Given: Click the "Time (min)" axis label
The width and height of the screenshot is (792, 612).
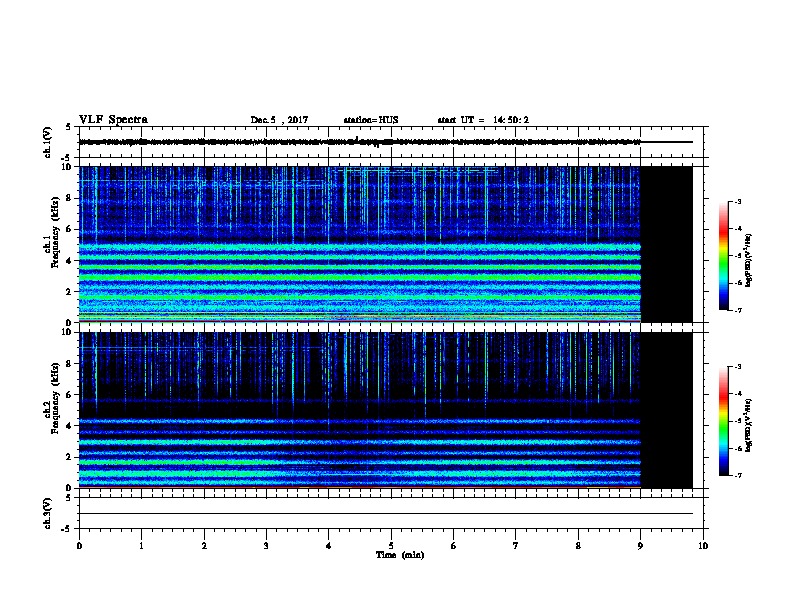Looking at the screenshot, I should [x=400, y=555].
